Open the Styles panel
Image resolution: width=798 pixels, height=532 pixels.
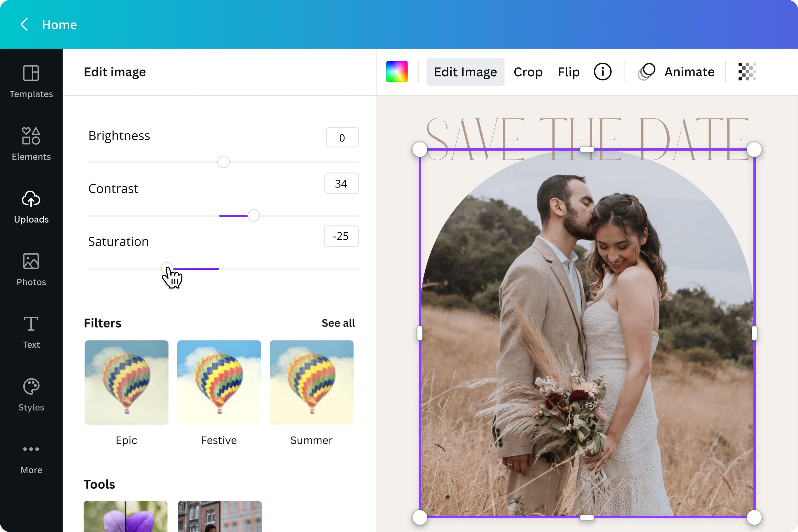coord(31,394)
